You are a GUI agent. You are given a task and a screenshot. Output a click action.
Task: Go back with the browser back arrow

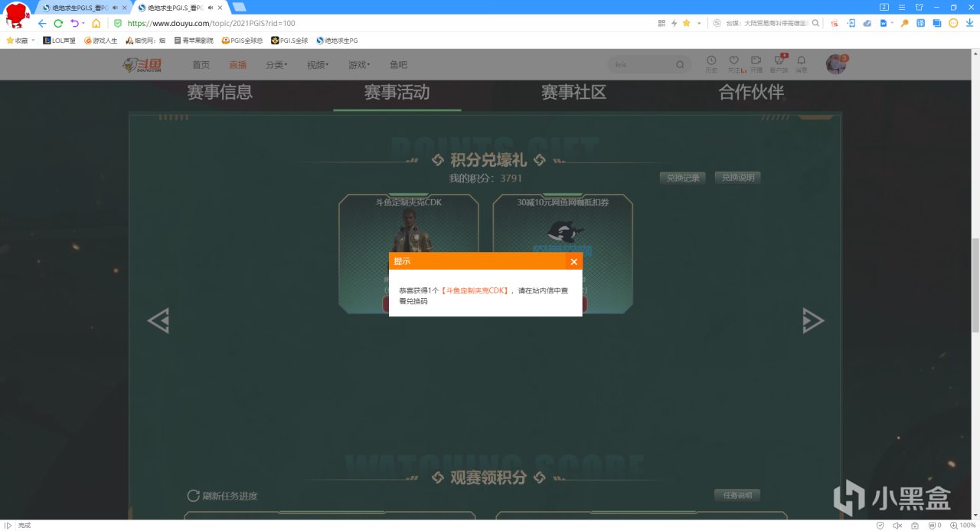pos(42,23)
